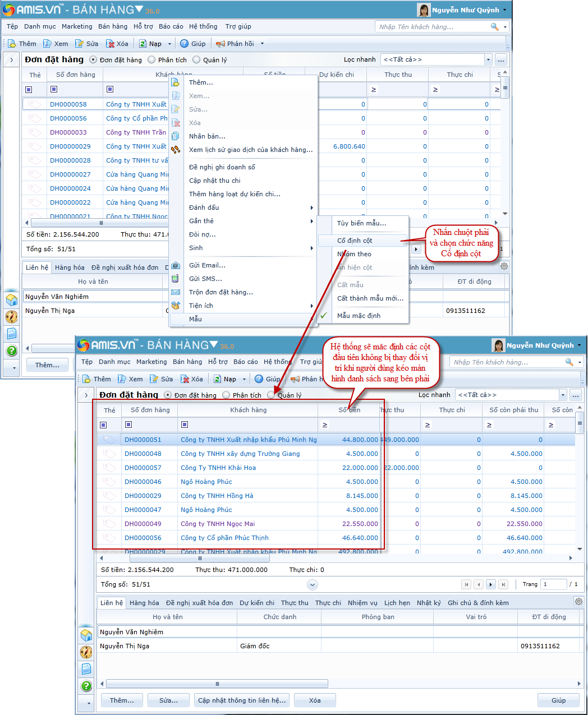Select Phân tích radio in lower window
The width and height of the screenshot is (588, 715).
[226, 395]
